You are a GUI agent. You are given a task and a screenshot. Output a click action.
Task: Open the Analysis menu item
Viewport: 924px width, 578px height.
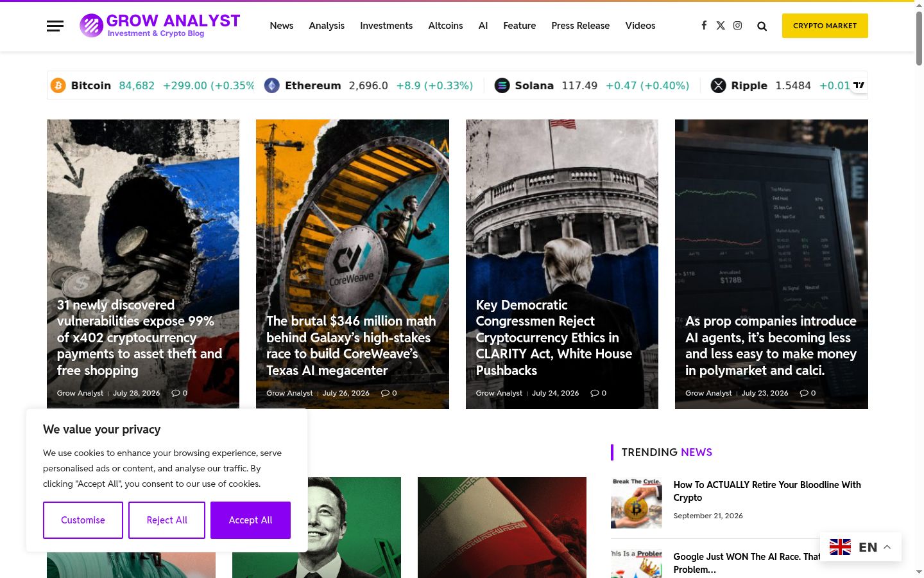327,26
